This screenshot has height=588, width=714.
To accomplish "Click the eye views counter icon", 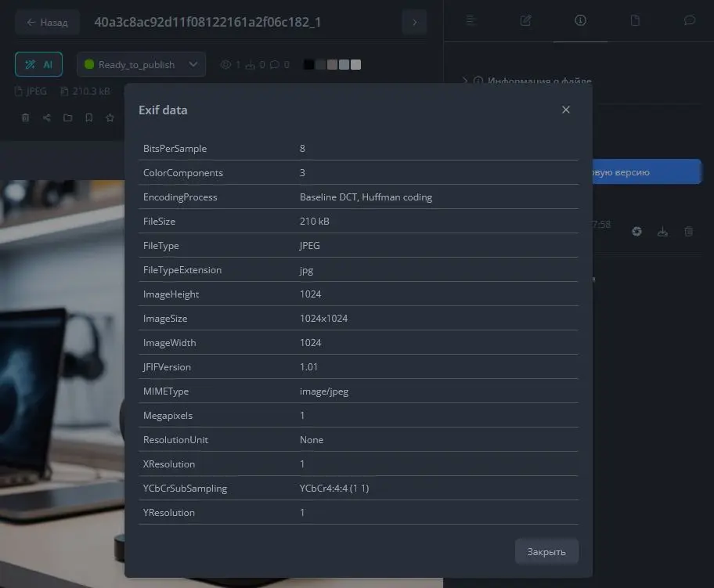I will click(x=226, y=65).
